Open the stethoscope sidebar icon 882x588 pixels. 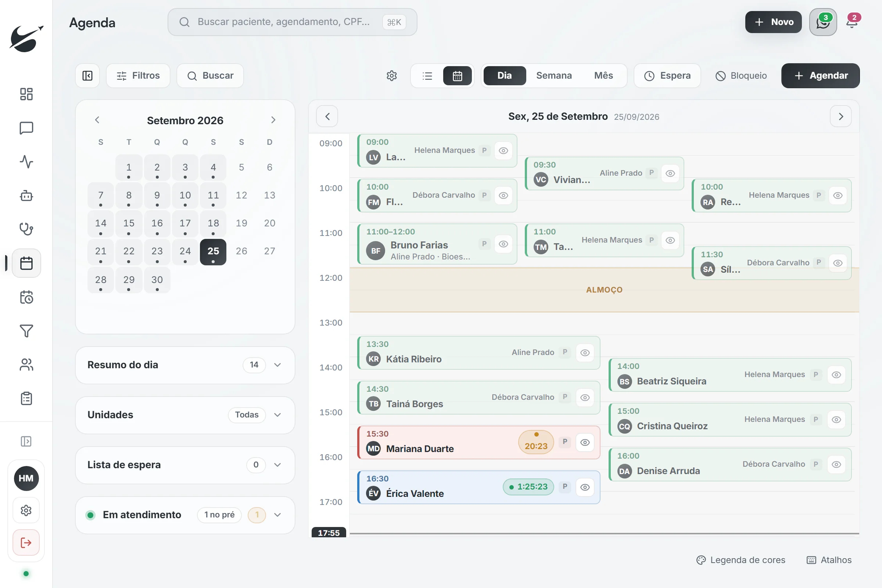[26, 229]
